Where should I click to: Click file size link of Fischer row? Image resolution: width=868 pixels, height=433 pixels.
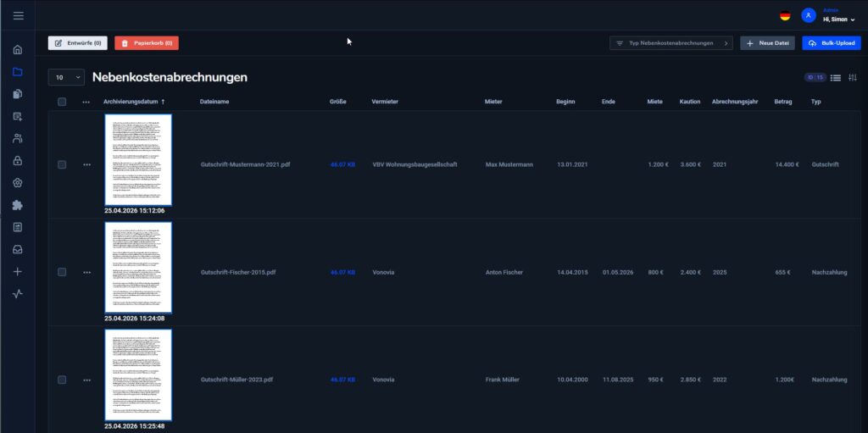[x=342, y=272]
